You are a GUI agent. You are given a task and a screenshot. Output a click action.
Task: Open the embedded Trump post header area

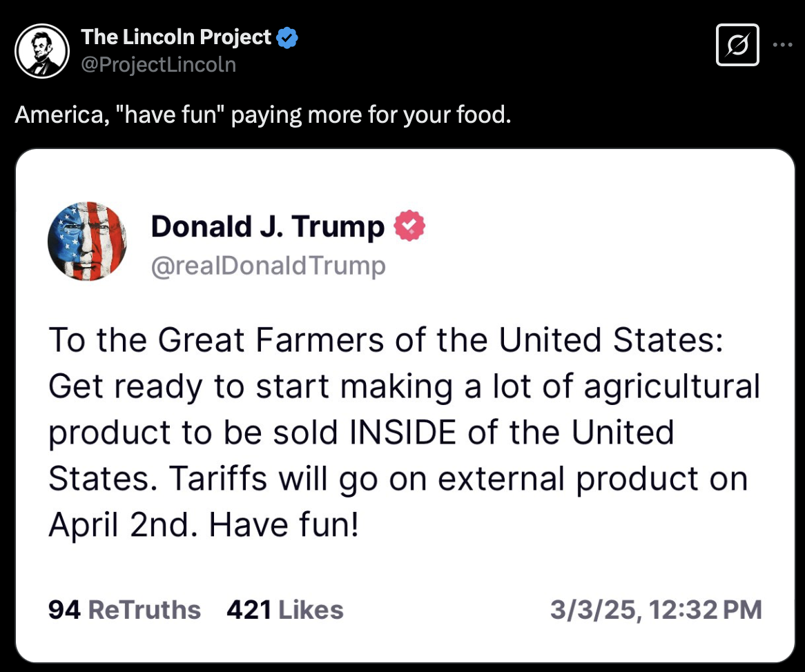point(269,241)
